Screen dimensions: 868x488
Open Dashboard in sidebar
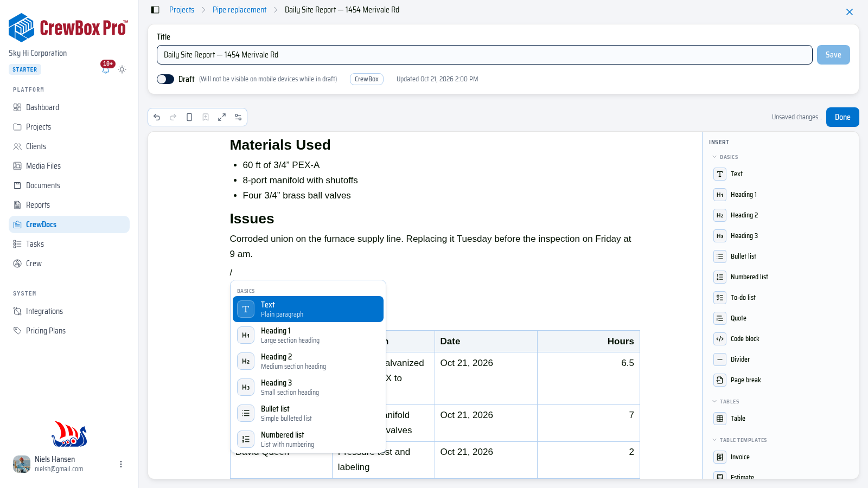[69, 107]
